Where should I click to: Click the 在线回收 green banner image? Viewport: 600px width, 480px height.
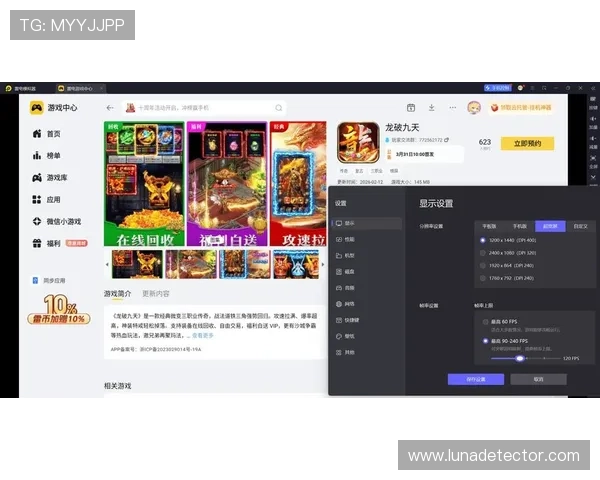coord(144,184)
